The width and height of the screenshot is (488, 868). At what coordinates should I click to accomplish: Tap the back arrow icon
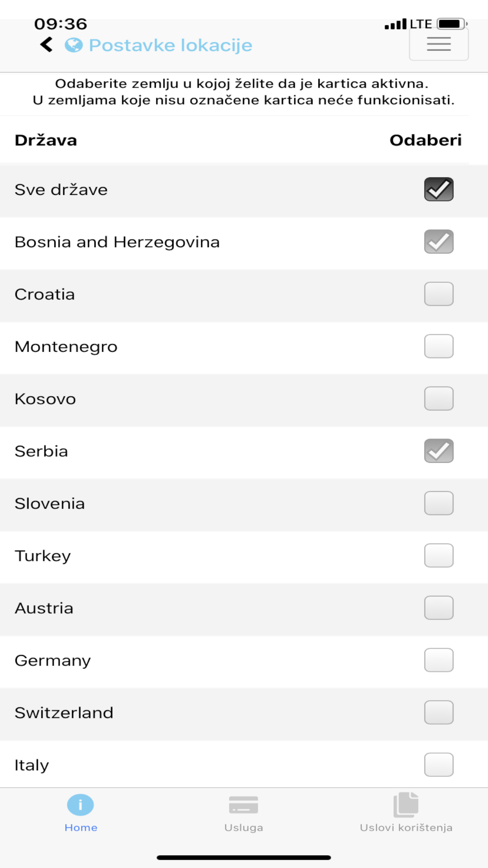pyautogui.click(x=46, y=45)
